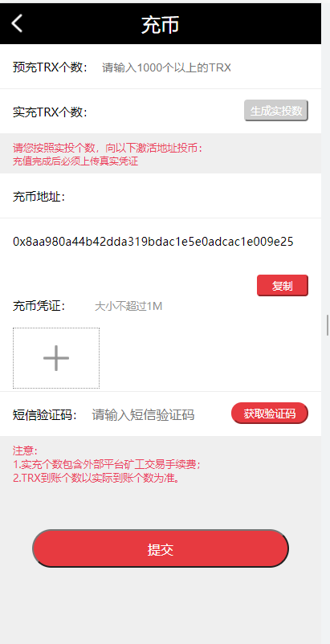Click note about 矿工交易手续费
330x644 pixels.
[107, 464]
